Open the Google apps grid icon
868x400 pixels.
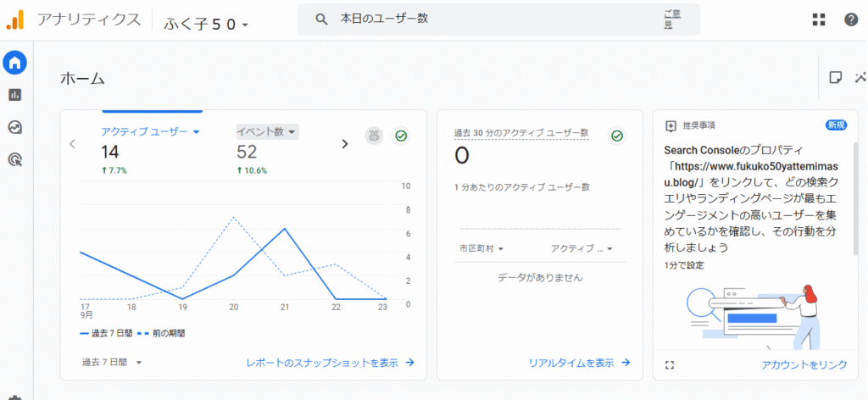point(818,19)
